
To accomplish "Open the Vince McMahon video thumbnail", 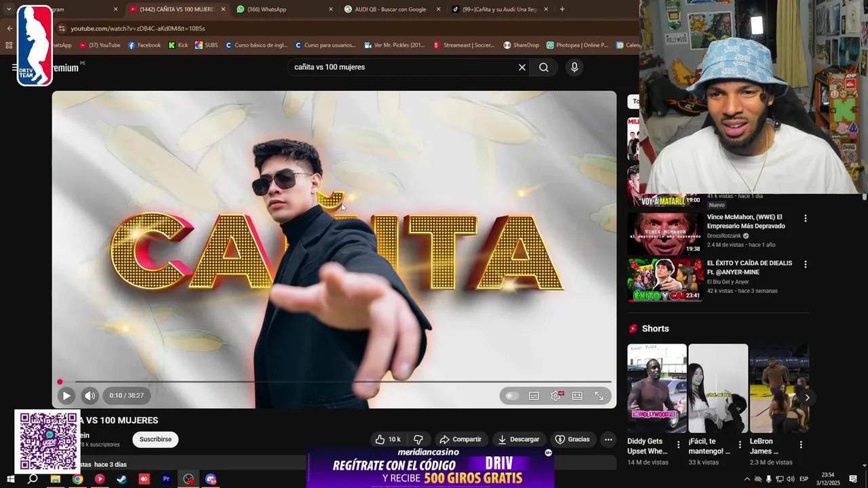I will (x=665, y=234).
